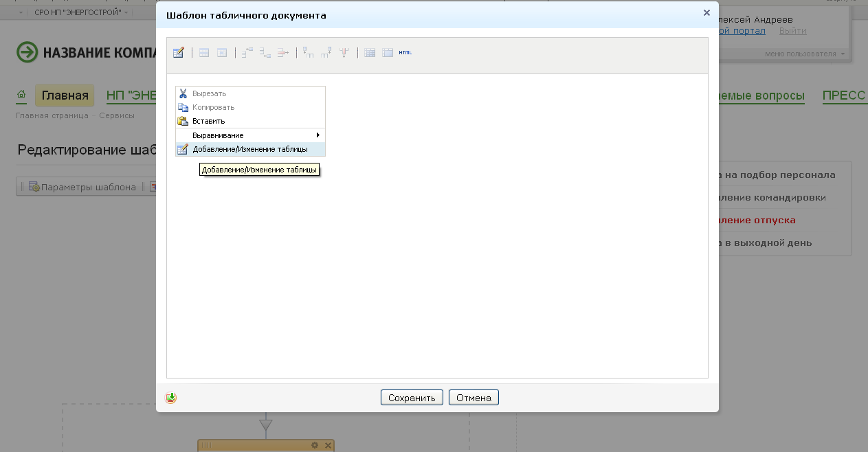Image resolution: width=868 pixels, height=452 pixels.
Task: Click the row properties toolbar icon
Action: (204, 53)
